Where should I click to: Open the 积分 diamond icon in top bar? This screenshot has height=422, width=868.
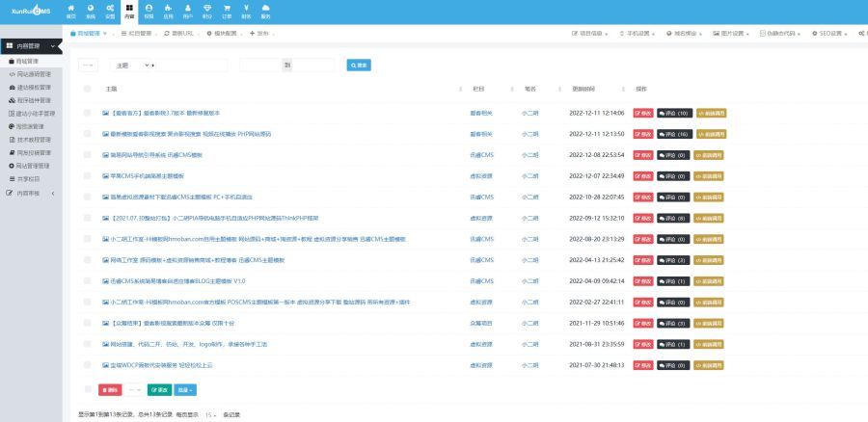coord(207,11)
